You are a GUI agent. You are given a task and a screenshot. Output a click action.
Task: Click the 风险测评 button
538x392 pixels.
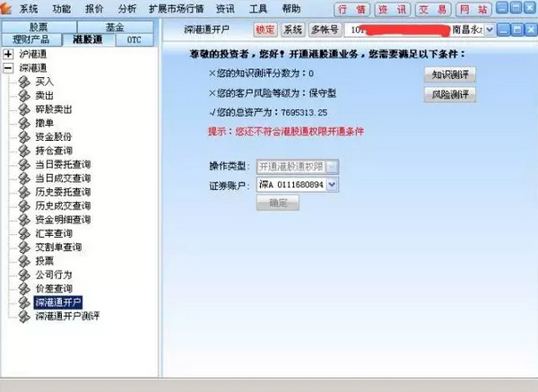[x=450, y=94]
